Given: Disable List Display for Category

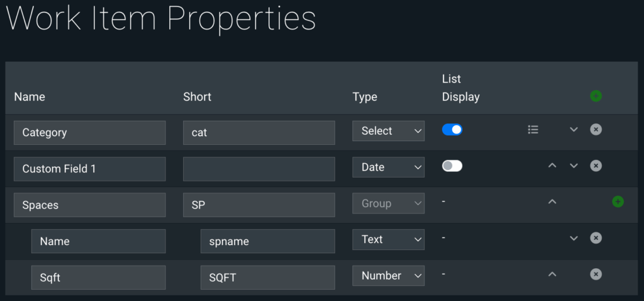Looking at the screenshot, I should tap(452, 130).
